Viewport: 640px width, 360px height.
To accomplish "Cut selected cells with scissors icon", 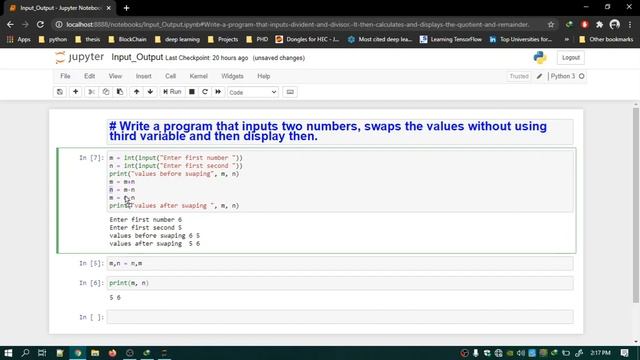I will (91, 92).
